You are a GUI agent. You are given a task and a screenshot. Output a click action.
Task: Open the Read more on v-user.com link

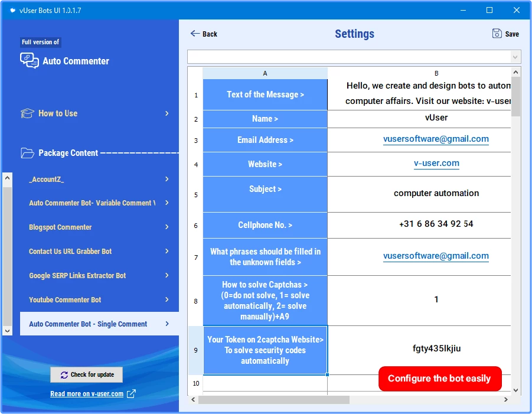click(87, 394)
